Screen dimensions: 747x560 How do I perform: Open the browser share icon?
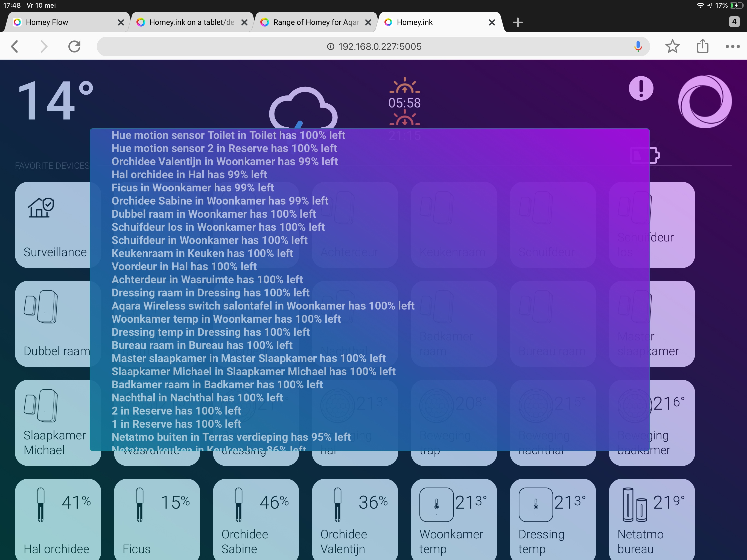click(702, 46)
